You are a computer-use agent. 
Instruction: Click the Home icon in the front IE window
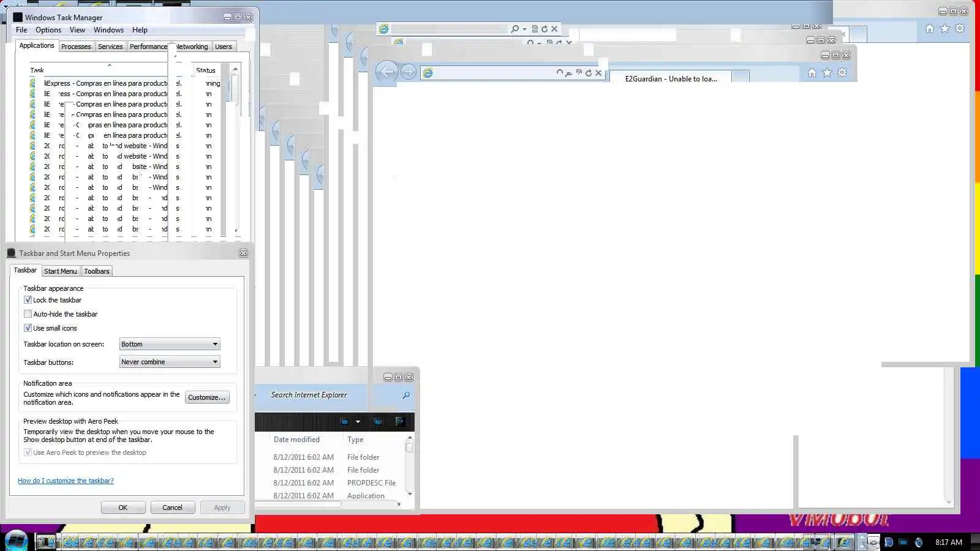812,73
